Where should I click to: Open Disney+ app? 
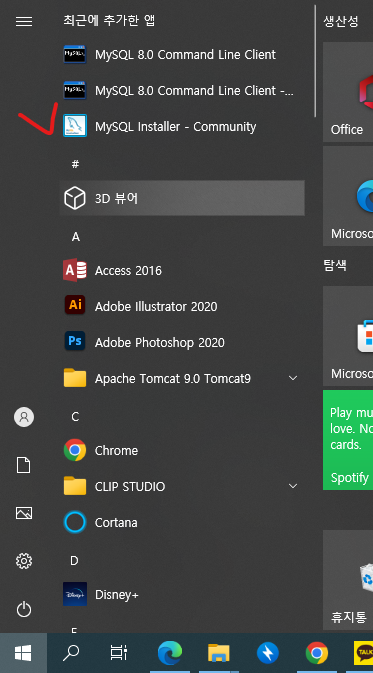click(x=182, y=594)
